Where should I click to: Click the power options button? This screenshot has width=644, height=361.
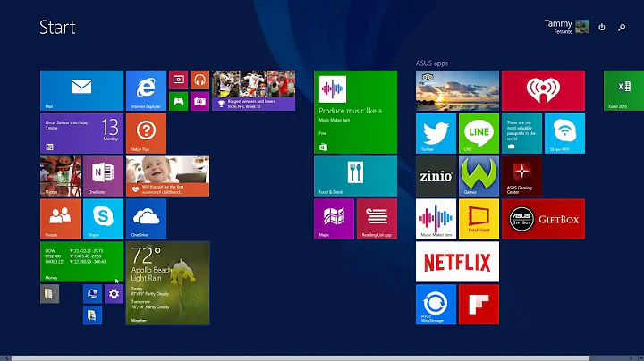[x=602, y=27]
